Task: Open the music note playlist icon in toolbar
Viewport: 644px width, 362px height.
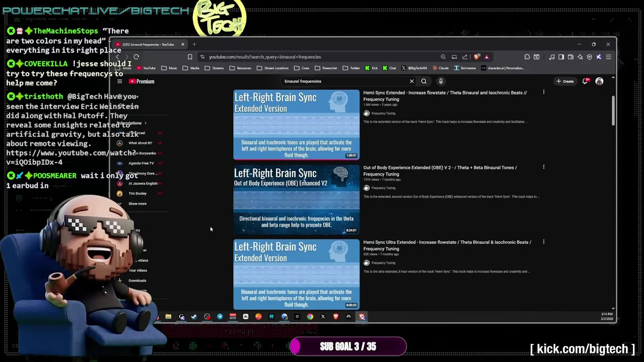Action: tap(552, 57)
